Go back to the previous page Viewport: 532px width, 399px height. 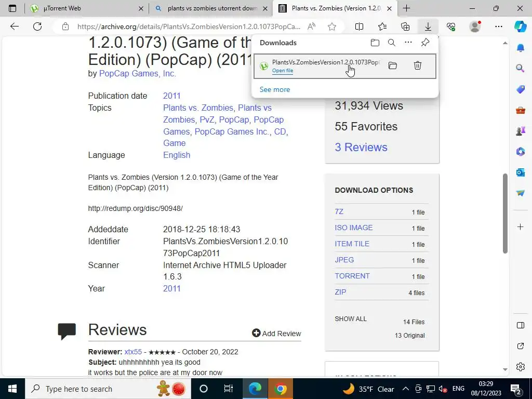(14, 26)
